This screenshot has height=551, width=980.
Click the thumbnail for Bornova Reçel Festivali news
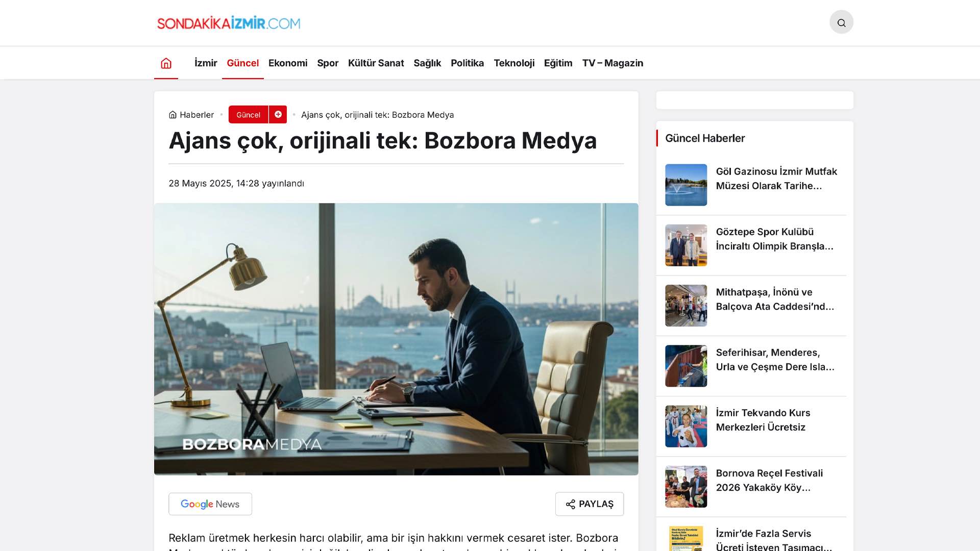[x=686, y=487]
